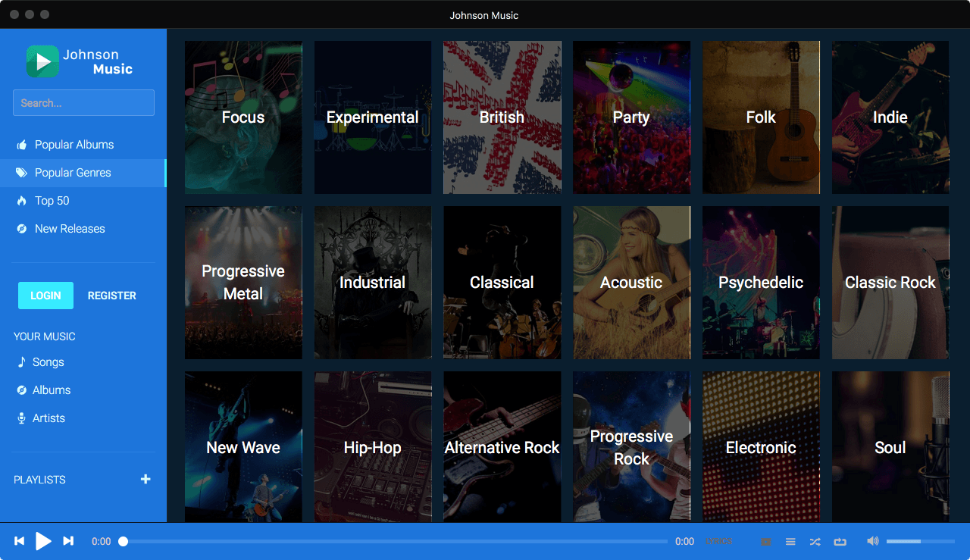This screenshot has height=560, width=970.
Task: Click into the Search field
Action: pos(83,103)
